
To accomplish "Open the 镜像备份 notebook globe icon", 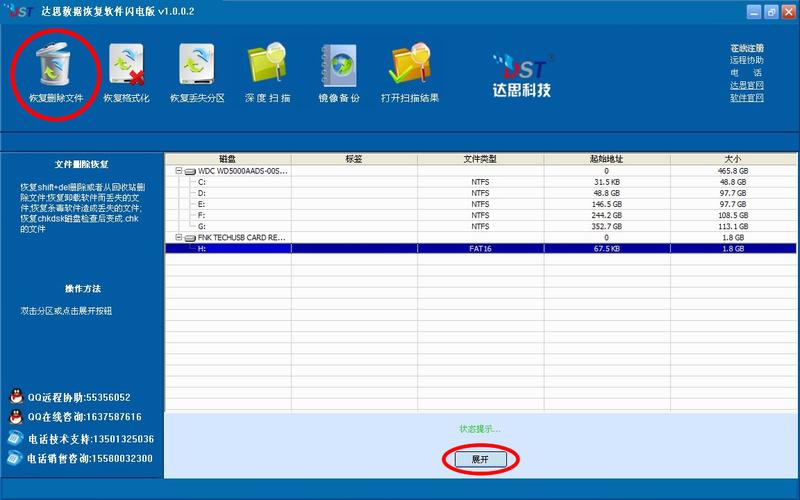I will pos(339,65).
